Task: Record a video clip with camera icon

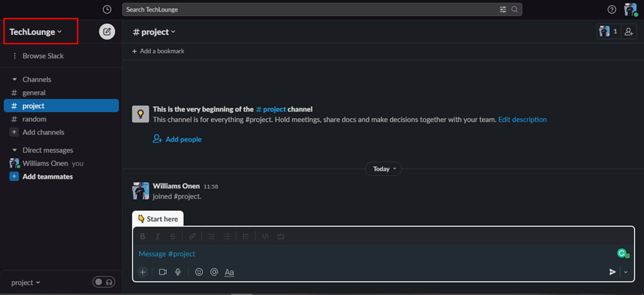Action: click(x=162, y=272)
